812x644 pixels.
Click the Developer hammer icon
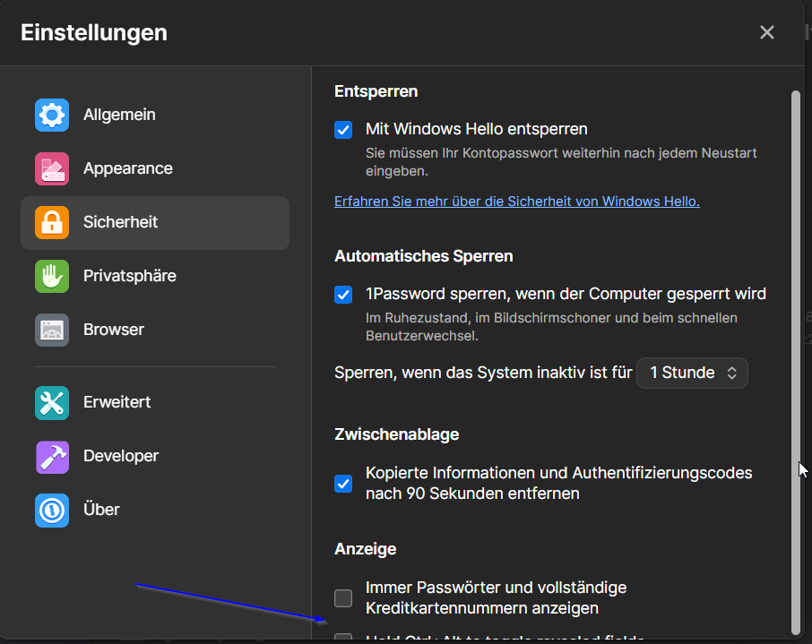pyautogui.click(x=52, y=456)
